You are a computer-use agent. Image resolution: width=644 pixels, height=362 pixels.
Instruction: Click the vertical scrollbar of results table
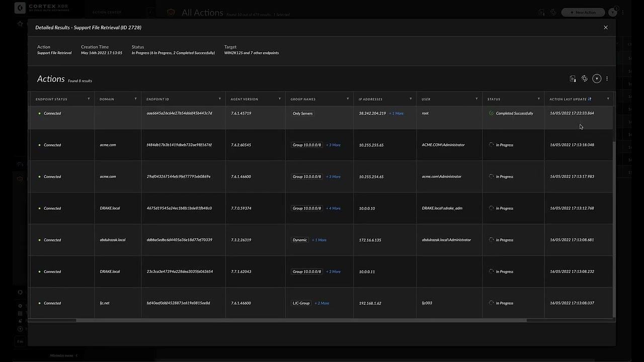pos(614,229)
